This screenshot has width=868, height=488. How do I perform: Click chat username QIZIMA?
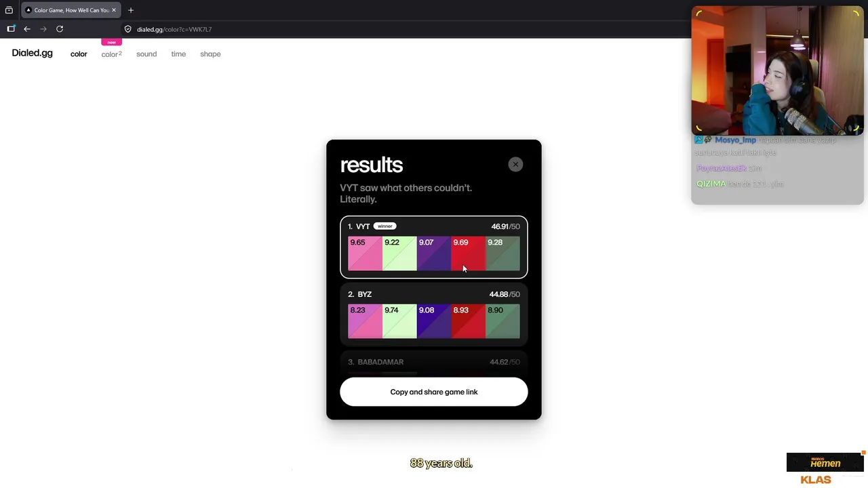(x=711, y=184)
